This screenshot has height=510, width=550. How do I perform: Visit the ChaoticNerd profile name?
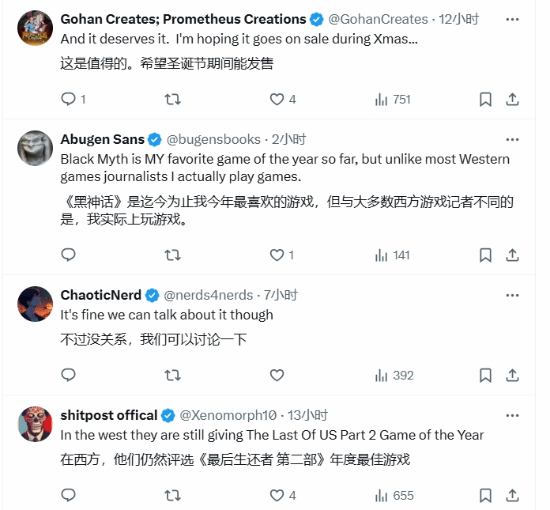pyautogui.click(x=101, y=295)
